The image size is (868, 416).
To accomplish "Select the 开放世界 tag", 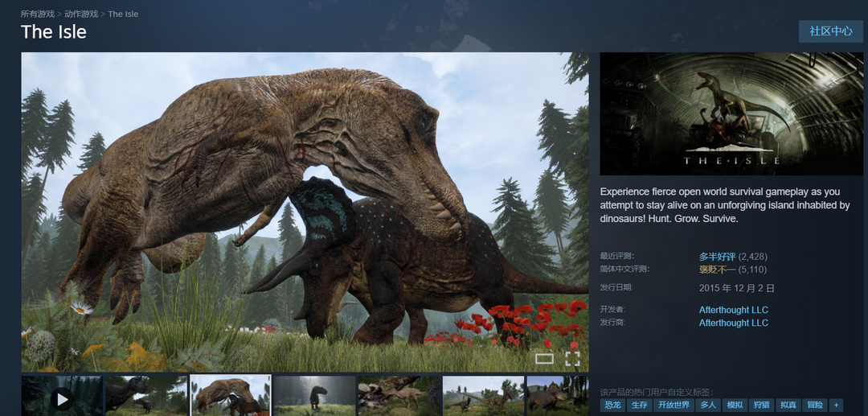I will pos(674,405).
